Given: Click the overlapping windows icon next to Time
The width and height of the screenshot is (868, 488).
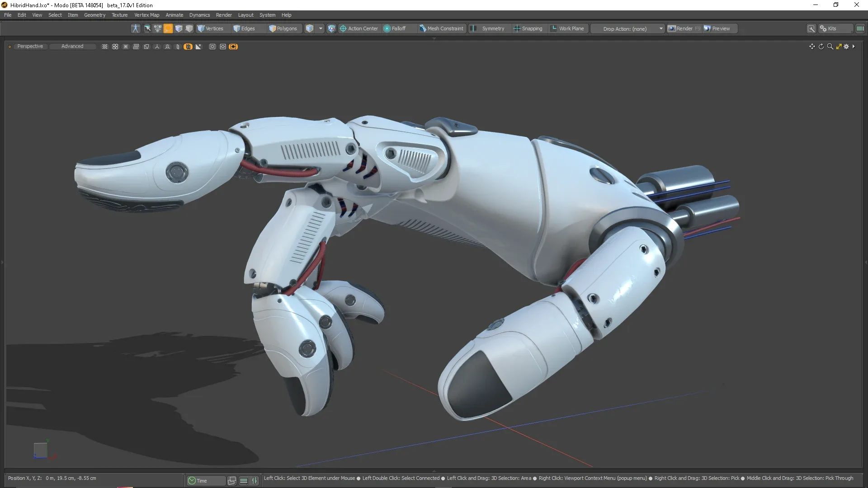Looking at the screenshot, I should 232,481.
